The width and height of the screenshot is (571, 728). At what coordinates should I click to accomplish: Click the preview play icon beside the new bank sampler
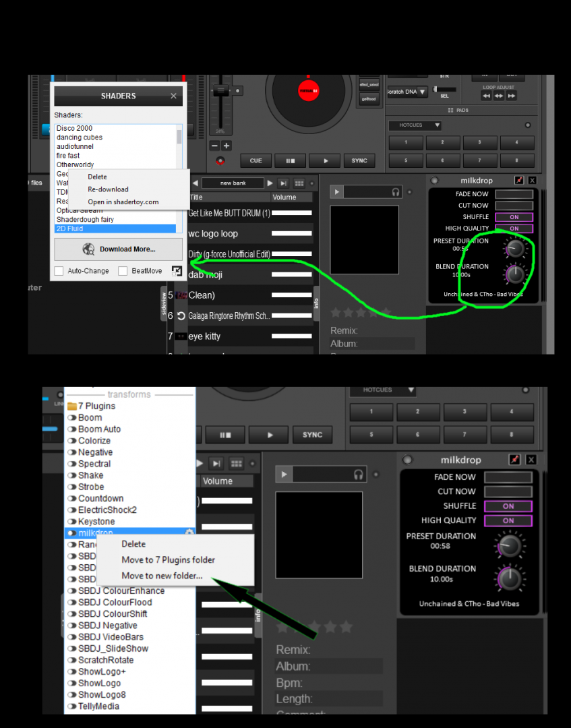click(x=336, y=191)
